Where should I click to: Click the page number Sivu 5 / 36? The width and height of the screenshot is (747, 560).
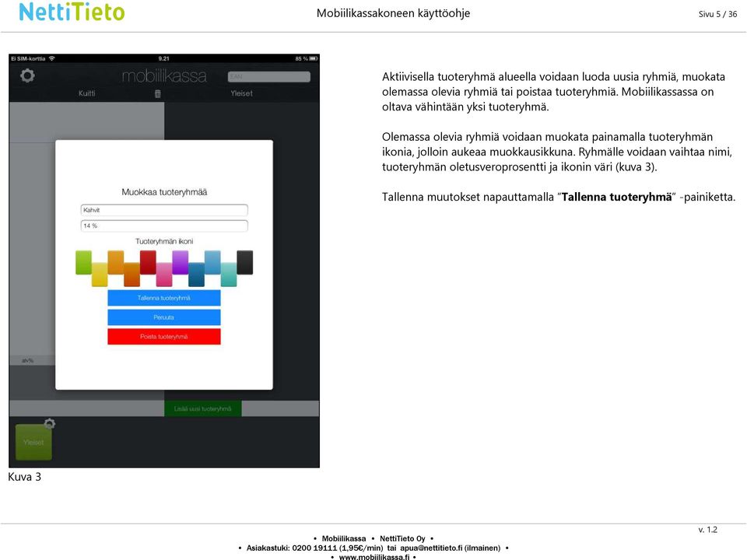(717, 14)
